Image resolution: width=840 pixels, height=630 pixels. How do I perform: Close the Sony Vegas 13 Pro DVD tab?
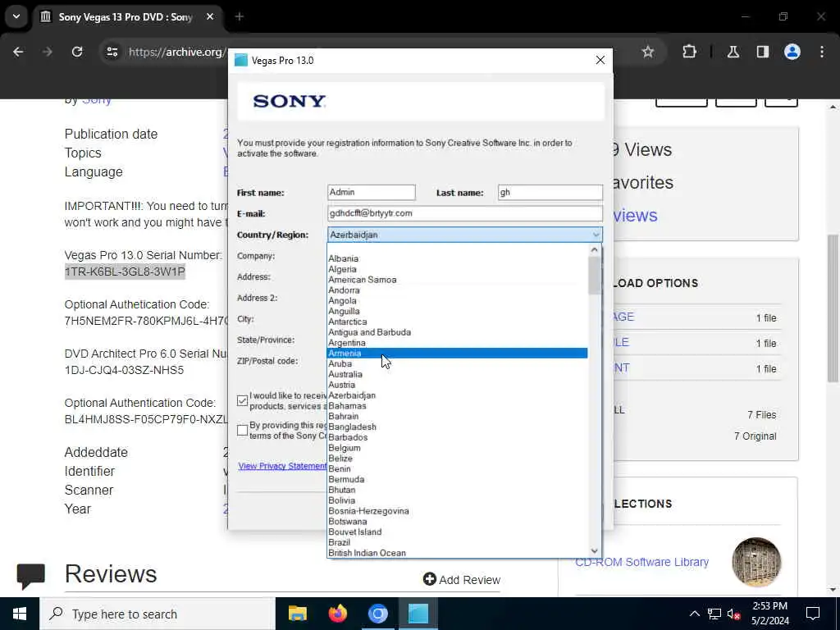pyautogui.click(x=210, y=16)
